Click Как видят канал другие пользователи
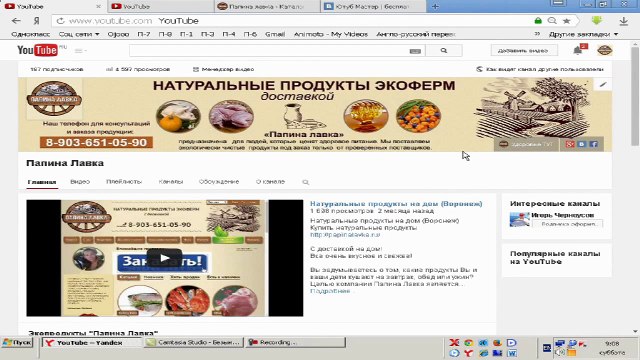This screenshot has width=640, height=360. point(540,69)
